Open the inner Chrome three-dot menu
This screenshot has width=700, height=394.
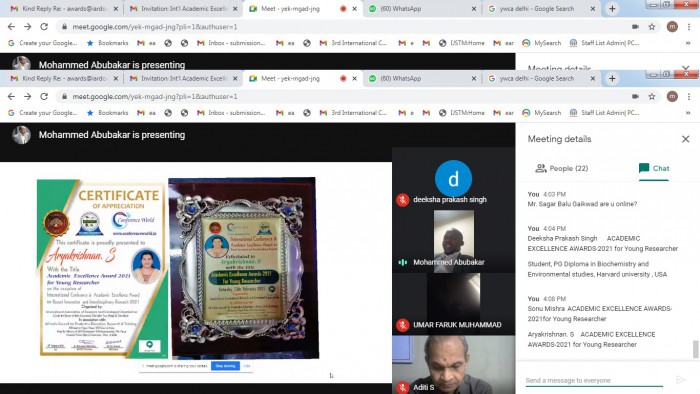point(689,96)
